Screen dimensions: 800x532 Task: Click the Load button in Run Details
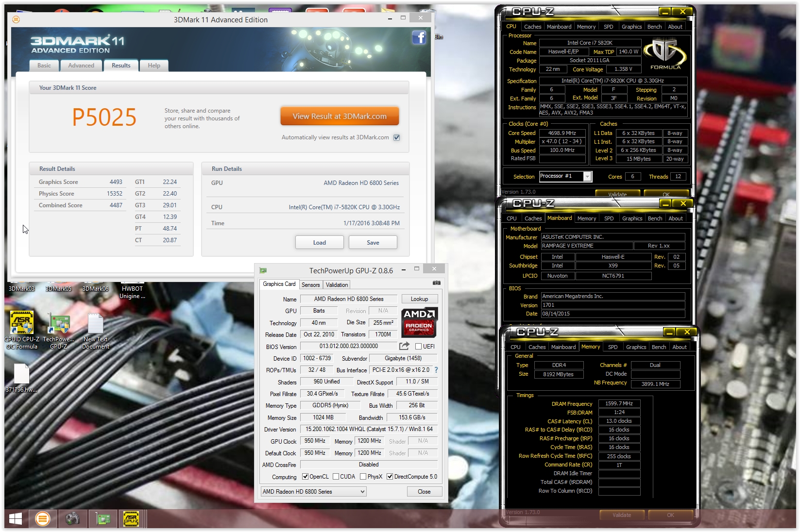[320, 242]
